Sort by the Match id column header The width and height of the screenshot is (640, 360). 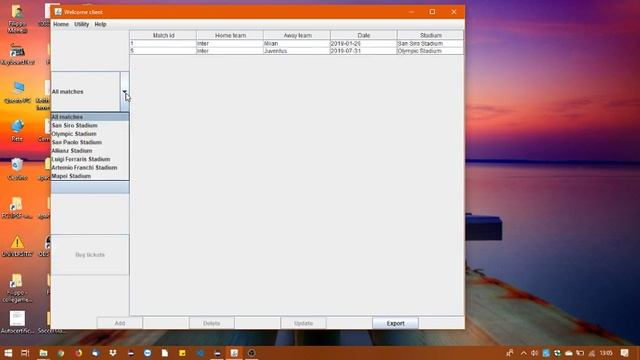point(163,36)
